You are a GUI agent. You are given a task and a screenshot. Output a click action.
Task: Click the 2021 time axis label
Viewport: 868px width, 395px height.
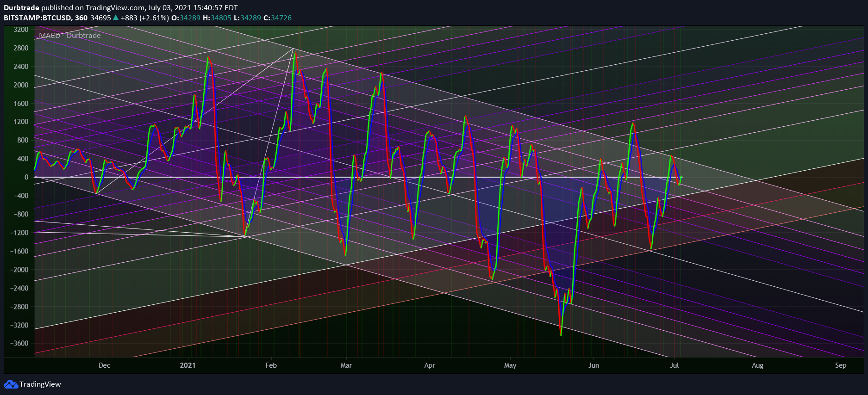pyautogui.click(x=187, y=365)
